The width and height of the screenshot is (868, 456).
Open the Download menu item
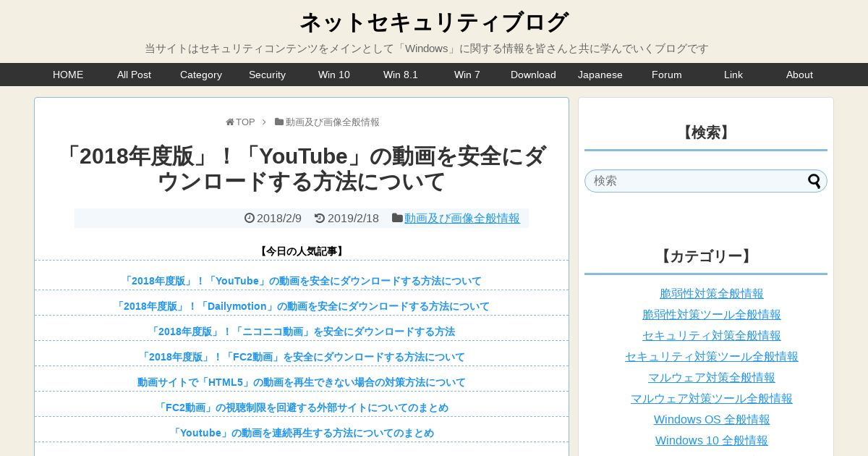click(x=533, y=75)
